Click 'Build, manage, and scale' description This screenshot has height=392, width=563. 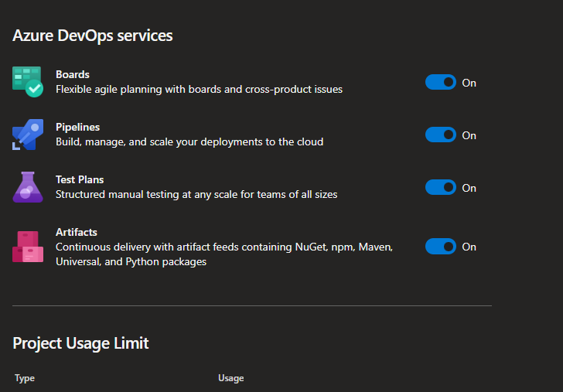coord(189,141)
